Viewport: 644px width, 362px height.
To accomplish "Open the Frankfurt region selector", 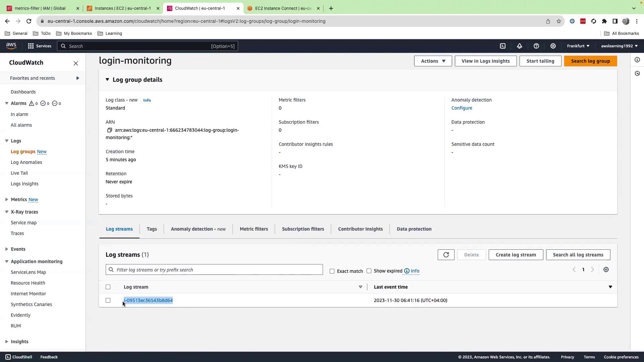I will click(x=578, y=46).
